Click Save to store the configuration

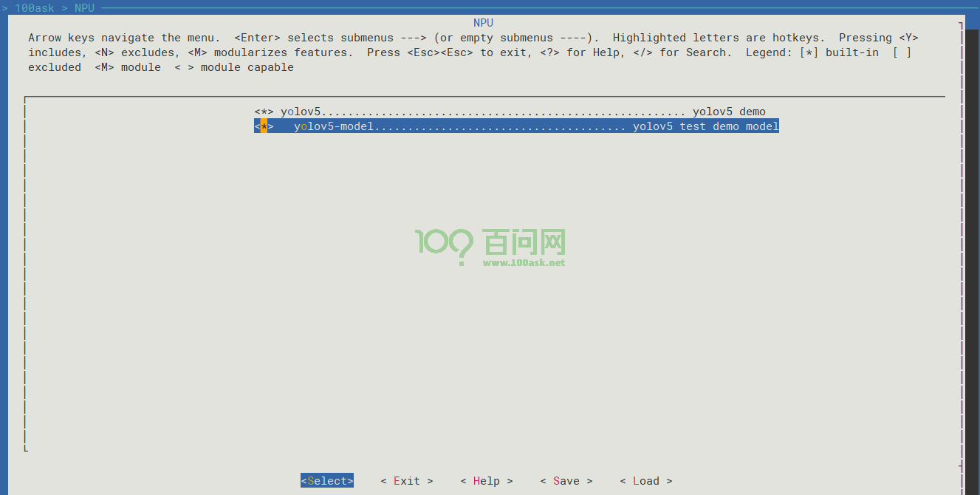(x=566, y=481)
